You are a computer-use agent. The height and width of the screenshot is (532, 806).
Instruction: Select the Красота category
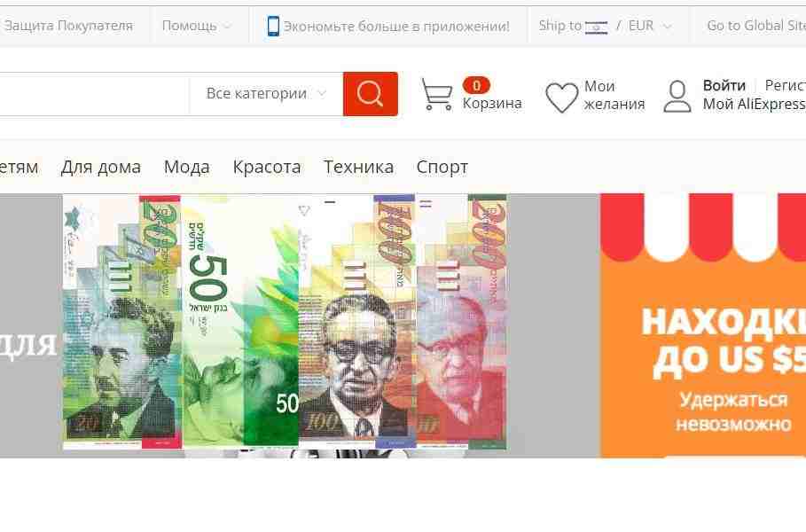tap(267, 167)
